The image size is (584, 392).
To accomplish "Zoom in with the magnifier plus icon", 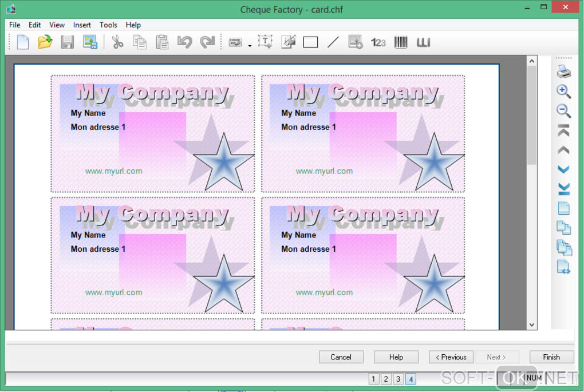I will [563, 91].
